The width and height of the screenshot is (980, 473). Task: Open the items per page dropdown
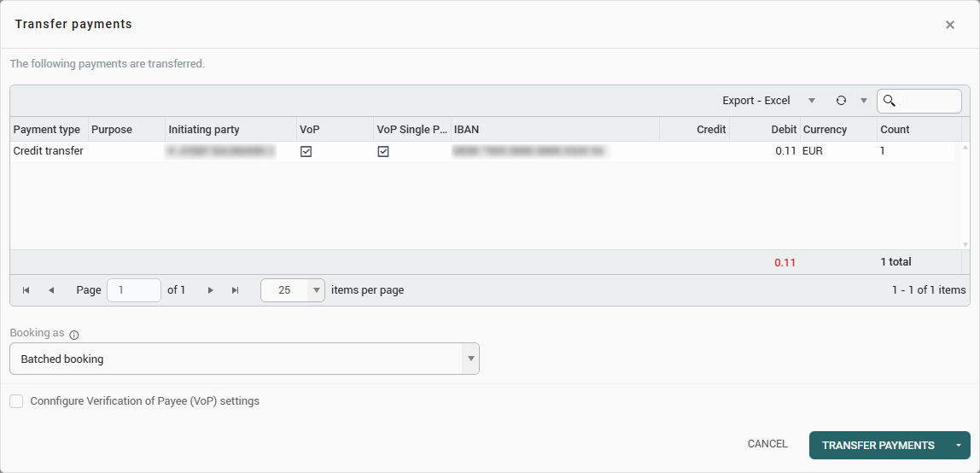pyautogui.click(x=316, y=290)
